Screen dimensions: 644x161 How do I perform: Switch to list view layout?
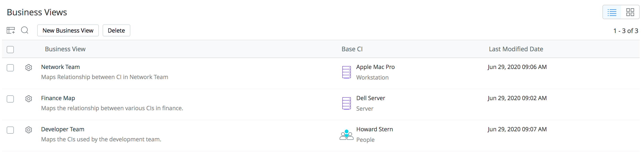pyautogui.click(x=612, y=12)
